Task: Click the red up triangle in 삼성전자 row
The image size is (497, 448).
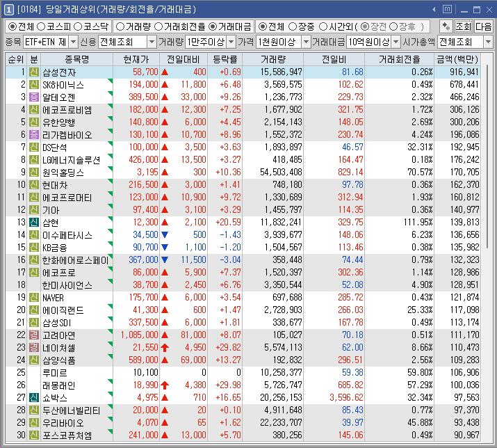Action: click(165, 72)
